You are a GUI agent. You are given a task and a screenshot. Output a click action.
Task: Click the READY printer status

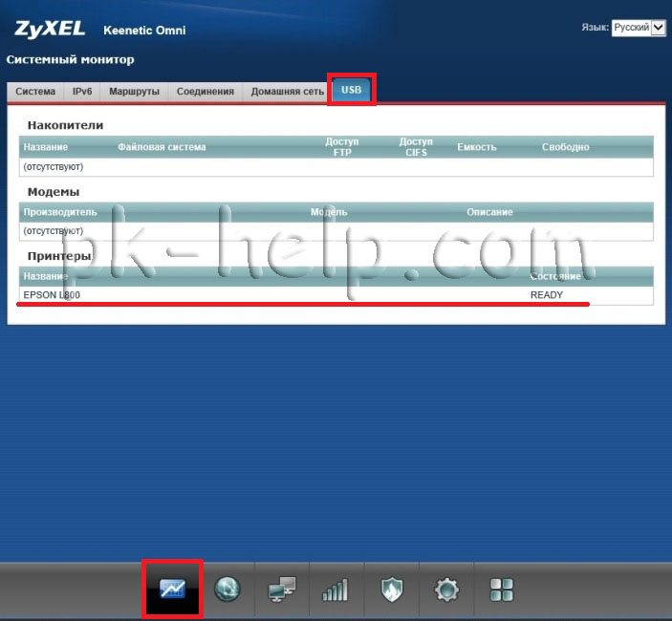click(547, 295)
